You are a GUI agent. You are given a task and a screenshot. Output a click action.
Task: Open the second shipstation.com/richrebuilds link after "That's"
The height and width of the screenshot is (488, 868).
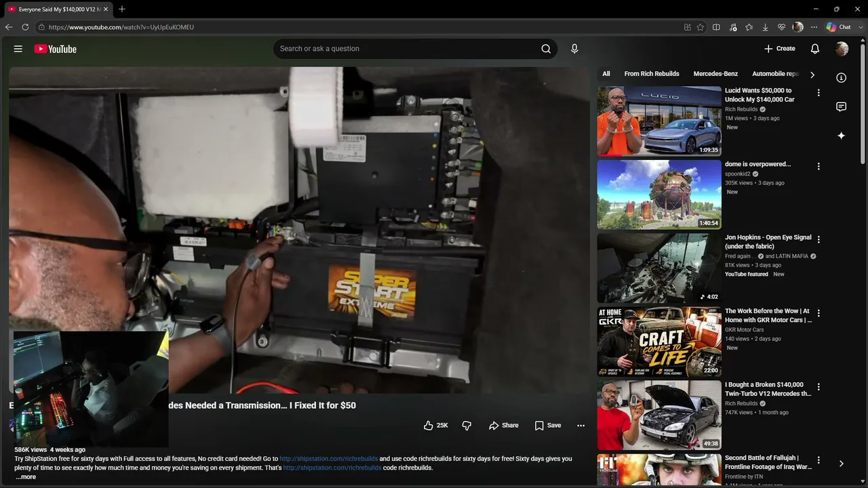(332, 468)
